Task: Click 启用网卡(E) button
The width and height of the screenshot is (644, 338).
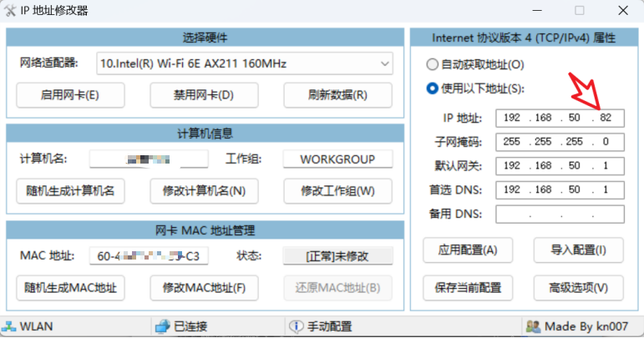Action: click(70, 95)
